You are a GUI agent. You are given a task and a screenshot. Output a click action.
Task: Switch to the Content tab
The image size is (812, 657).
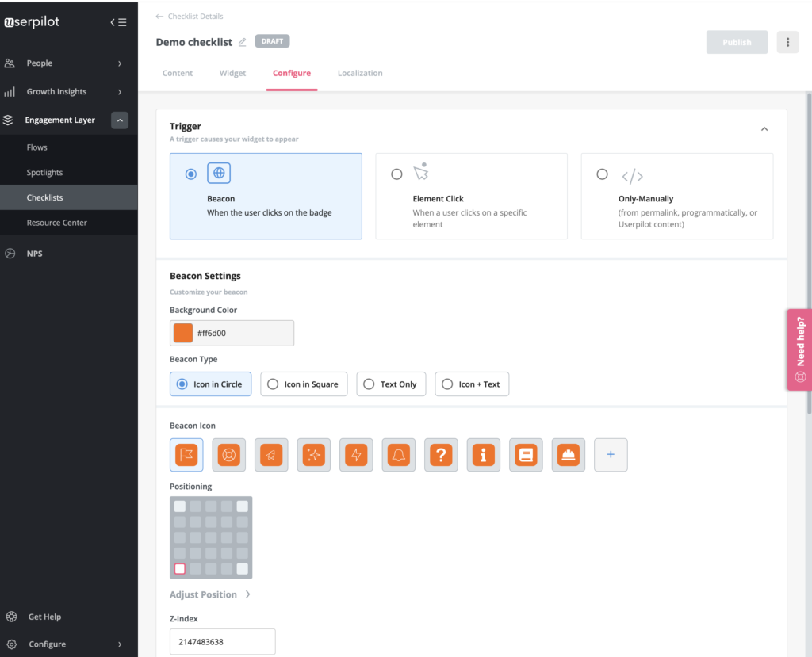click(x=178, y=73)
